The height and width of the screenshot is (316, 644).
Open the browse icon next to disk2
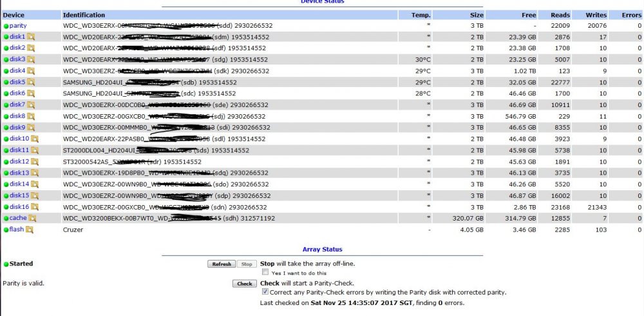31,48
